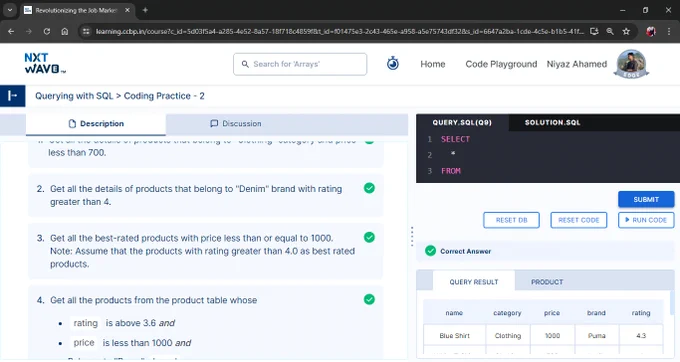Viewport: 680px width, 362px height.
Task: Click the category column header
Action: [507, 313]
